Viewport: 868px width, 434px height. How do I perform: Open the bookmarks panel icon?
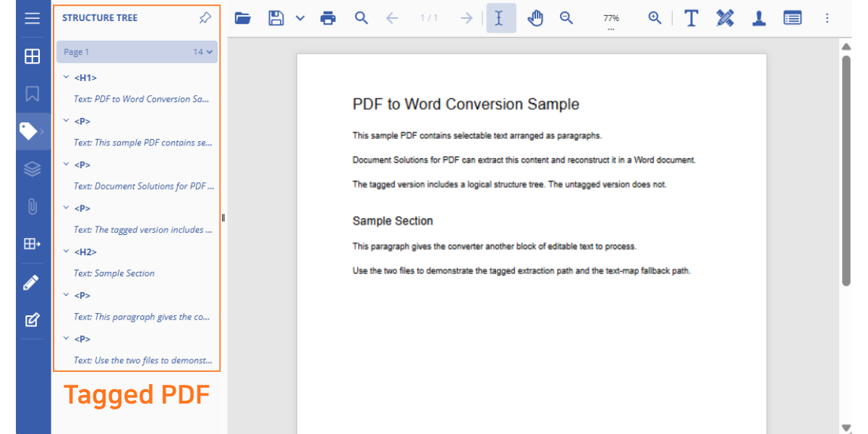pos(32,94)
